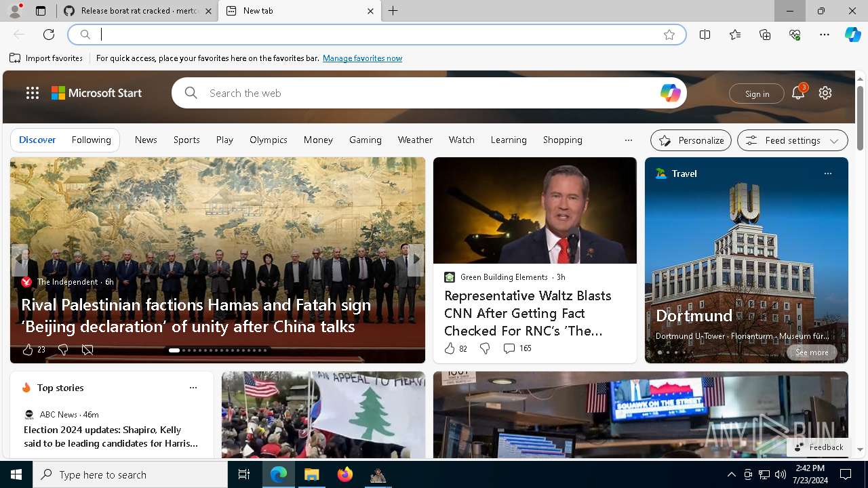
Task: Click the Sign in button
Action: [x=757, y=94]
